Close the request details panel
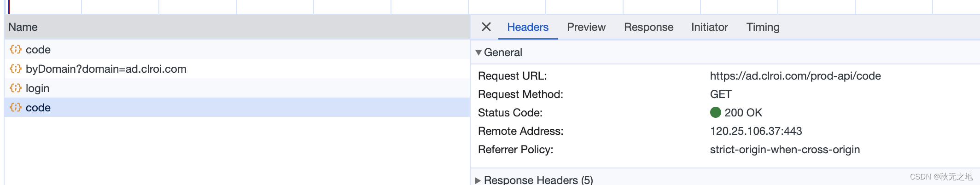The image size is (980, 185). point(486,27)
